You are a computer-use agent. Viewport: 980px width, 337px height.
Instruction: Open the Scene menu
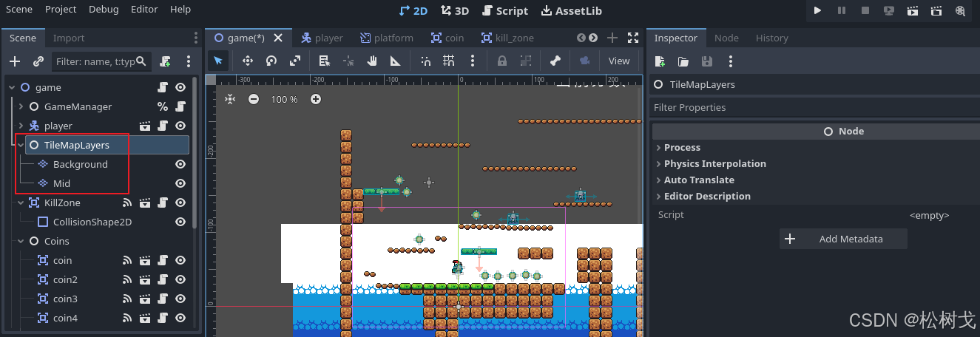click(18, 10)
